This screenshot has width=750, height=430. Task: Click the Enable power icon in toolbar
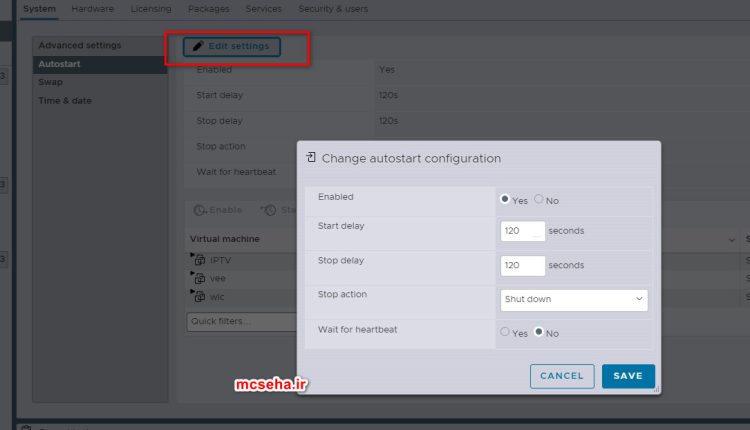pyautogui.click(x=201, y=211)
